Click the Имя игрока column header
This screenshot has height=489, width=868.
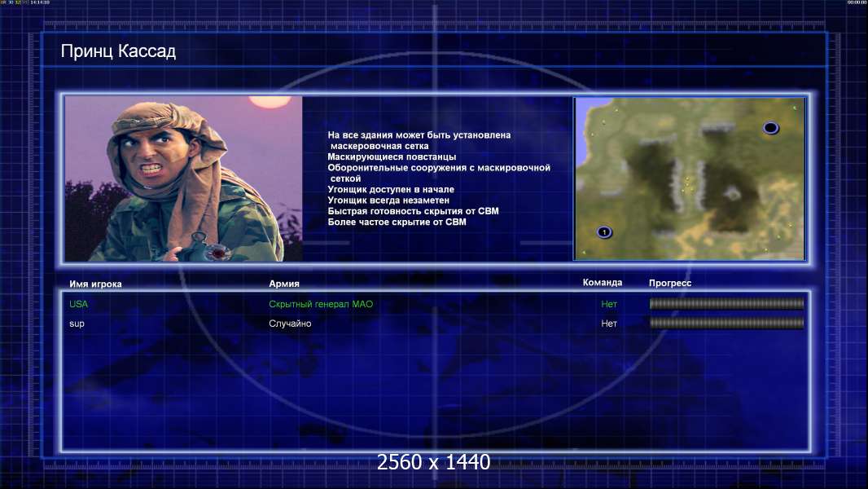coord(96,284)
